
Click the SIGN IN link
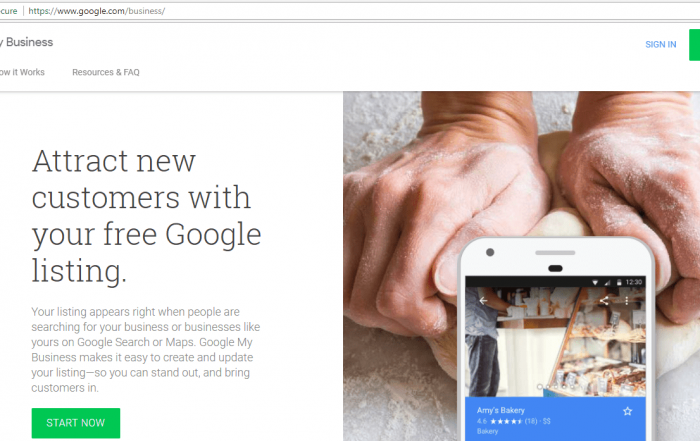[661, 45]
